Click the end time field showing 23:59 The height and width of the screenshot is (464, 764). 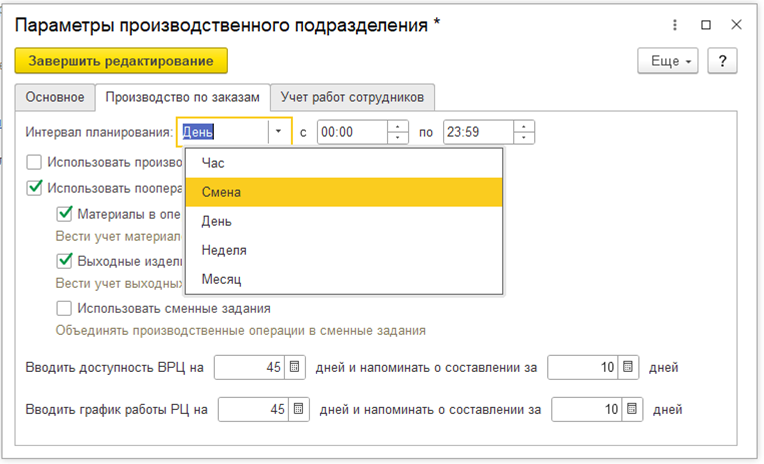coord(476,132)
